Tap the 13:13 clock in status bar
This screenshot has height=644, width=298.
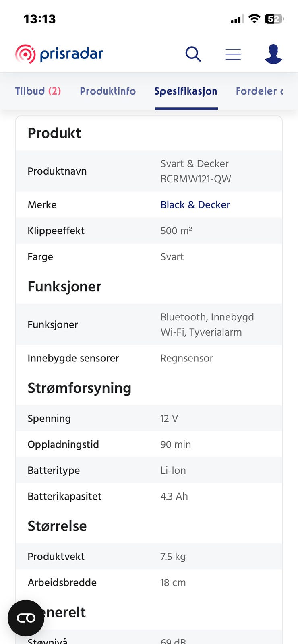(x=39, y=19)
